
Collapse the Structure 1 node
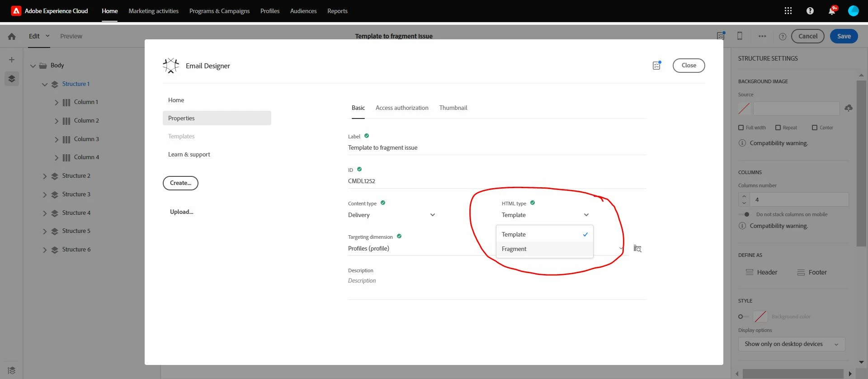click(45, 84)
